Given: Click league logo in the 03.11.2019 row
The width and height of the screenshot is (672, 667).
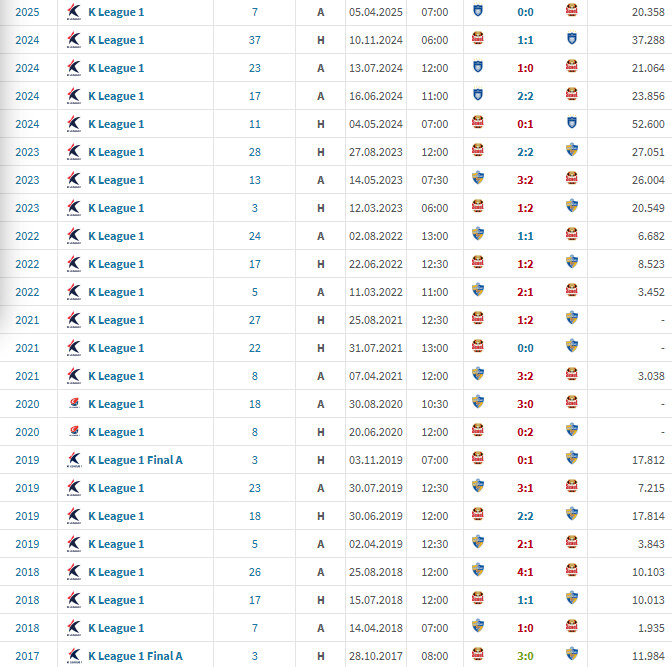Looking at the screenshot, I should [74, 460].
